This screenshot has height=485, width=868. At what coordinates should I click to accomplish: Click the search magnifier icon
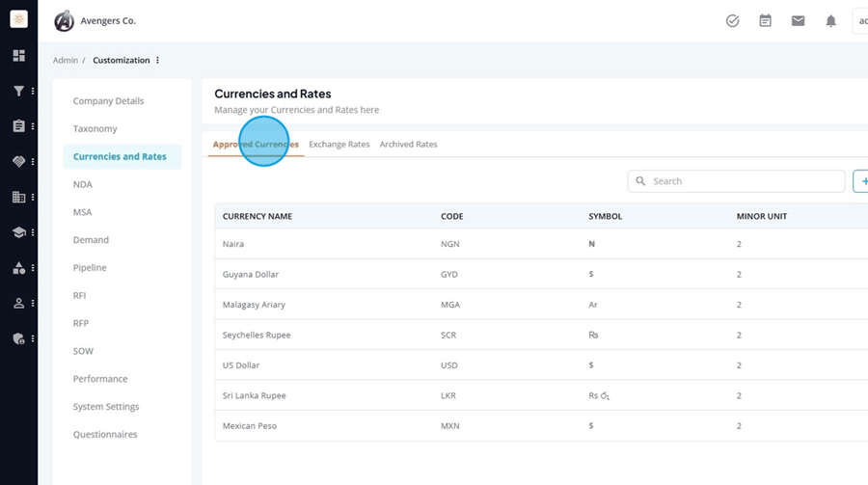tap(640, 181)
